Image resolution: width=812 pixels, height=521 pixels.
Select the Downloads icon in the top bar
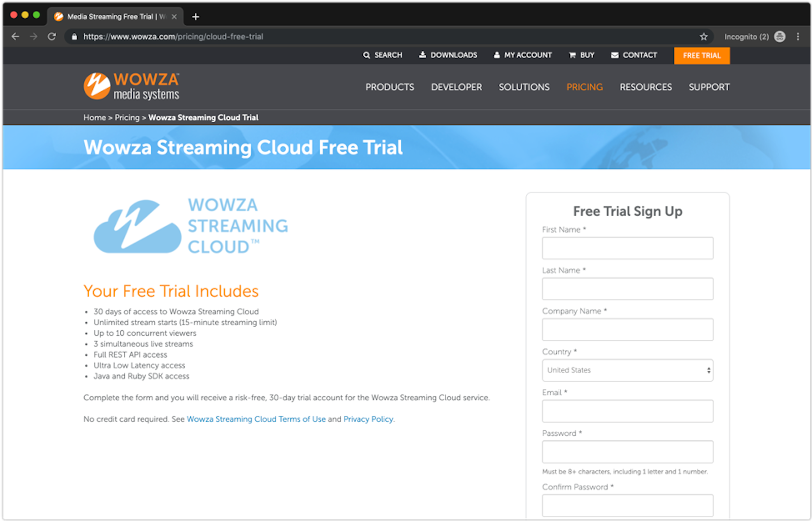[x=423, y=54]
